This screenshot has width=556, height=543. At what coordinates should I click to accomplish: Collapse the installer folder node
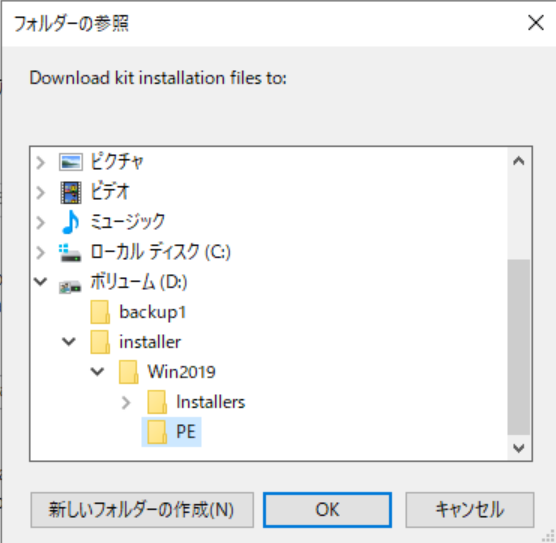click(x=69, y=342)
